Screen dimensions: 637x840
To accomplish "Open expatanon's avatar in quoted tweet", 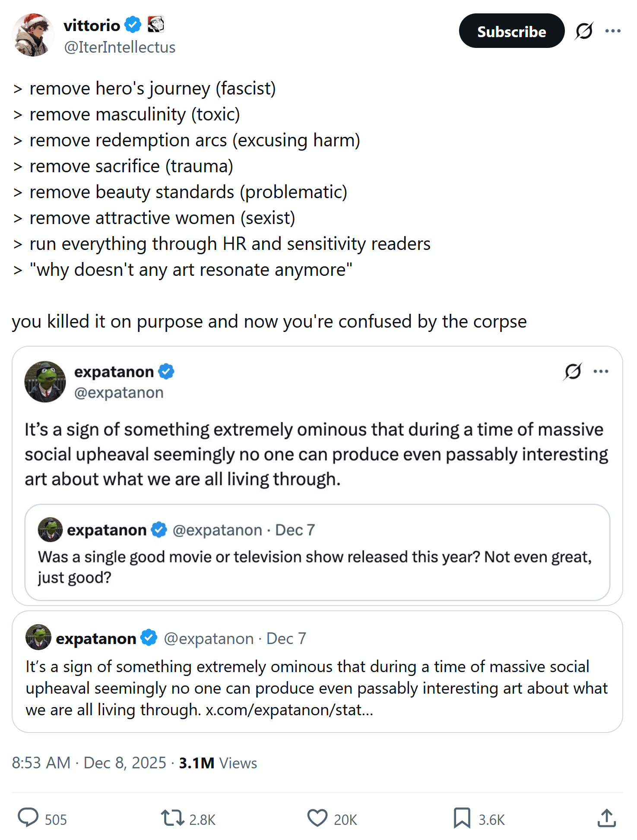I will coord(45,382).
